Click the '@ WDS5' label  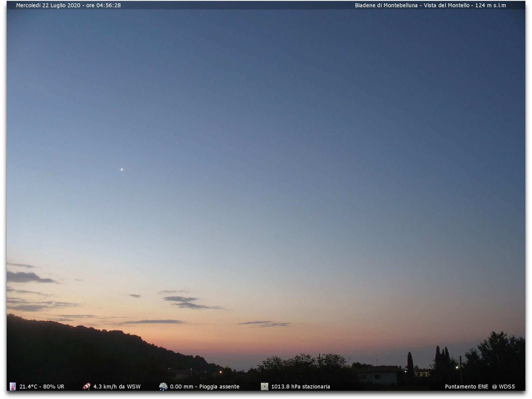click(503, 387)
